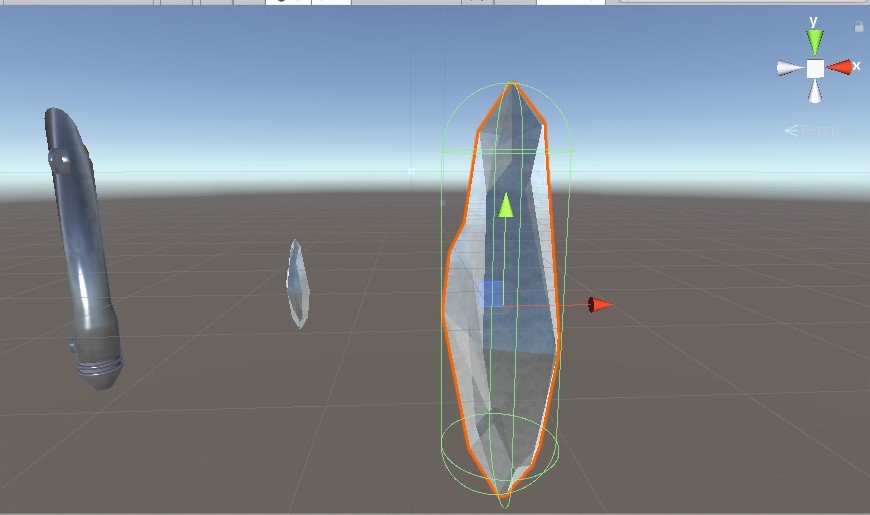Click the left white cone on the orientation gizmo
Screen dimensions: 870x515
(x=790, y=68)
